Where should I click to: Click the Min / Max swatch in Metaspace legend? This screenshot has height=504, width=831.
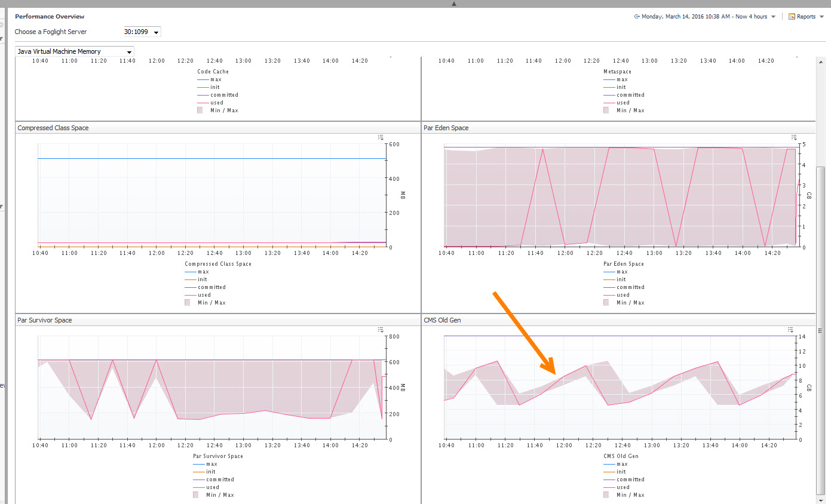click(606, 110)
